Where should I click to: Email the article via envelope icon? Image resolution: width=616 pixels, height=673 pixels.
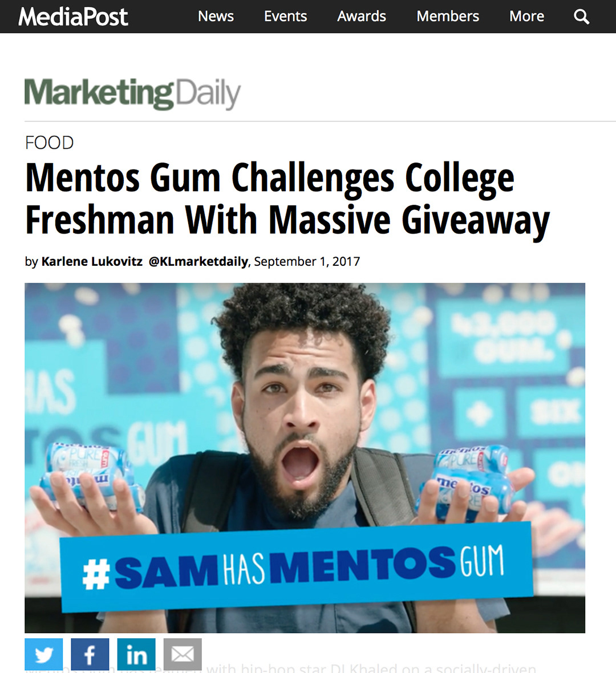(x=183, y=654)
